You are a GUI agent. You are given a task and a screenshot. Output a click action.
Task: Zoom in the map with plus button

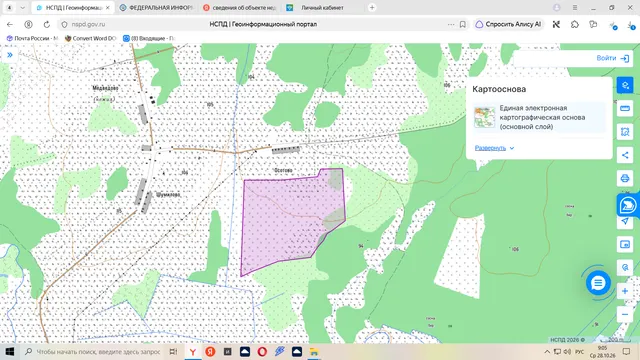625,291
